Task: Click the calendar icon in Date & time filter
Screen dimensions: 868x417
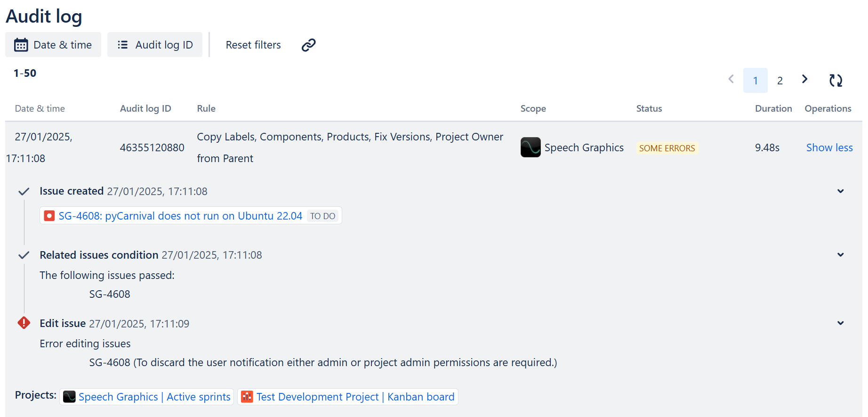Action: tap(21, 45)
